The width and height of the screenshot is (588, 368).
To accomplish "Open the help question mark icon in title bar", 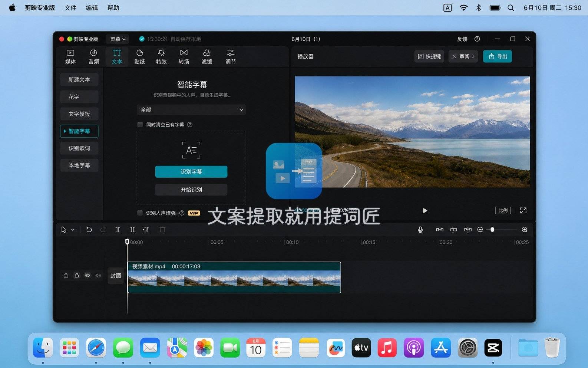I will [477, 39].
